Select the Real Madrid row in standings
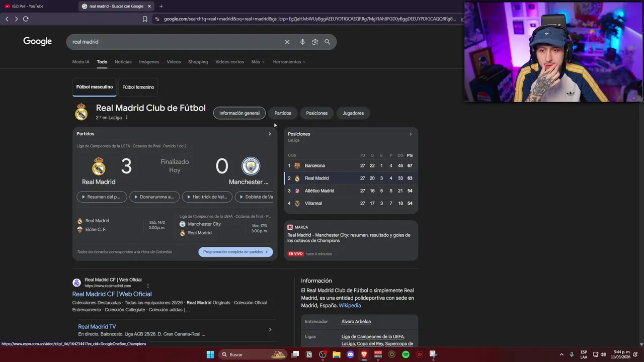 (351, 178)
